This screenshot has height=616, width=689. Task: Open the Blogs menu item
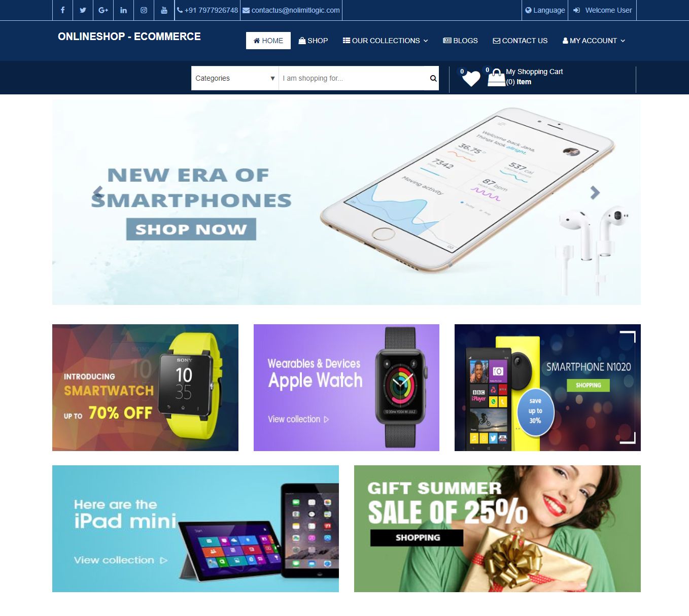coord(460,41)
